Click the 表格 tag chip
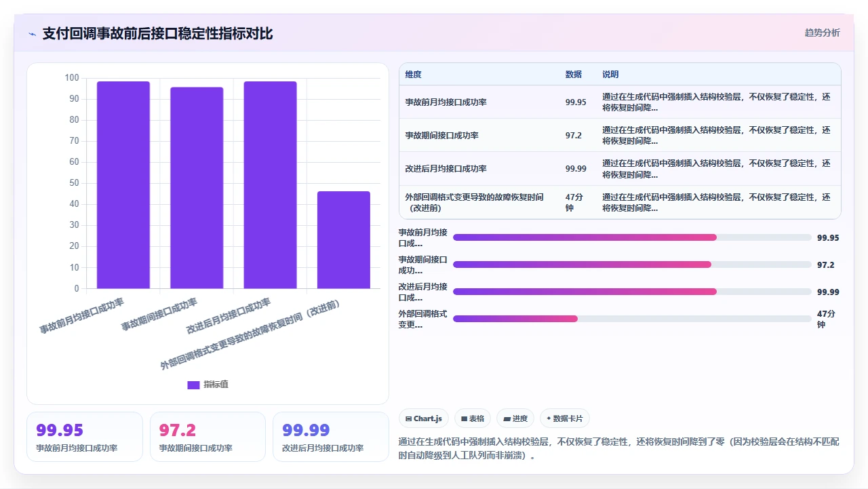The width and height of the screenshot is (868, 489). [473, 418]
